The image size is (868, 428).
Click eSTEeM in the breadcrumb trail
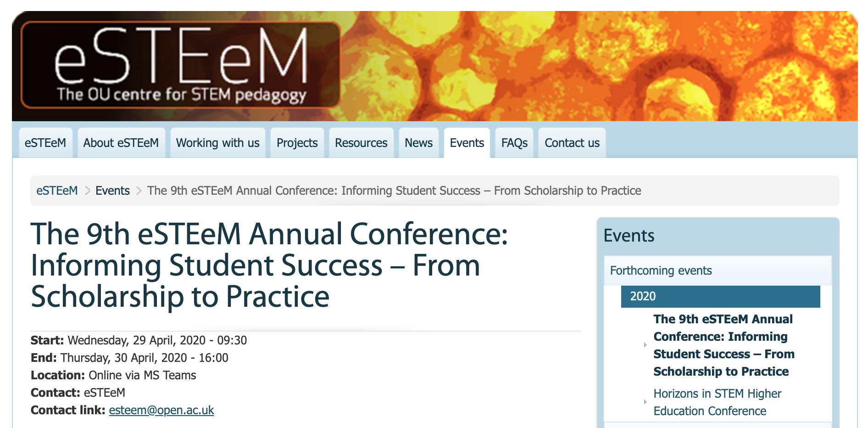tap(57, 191)
